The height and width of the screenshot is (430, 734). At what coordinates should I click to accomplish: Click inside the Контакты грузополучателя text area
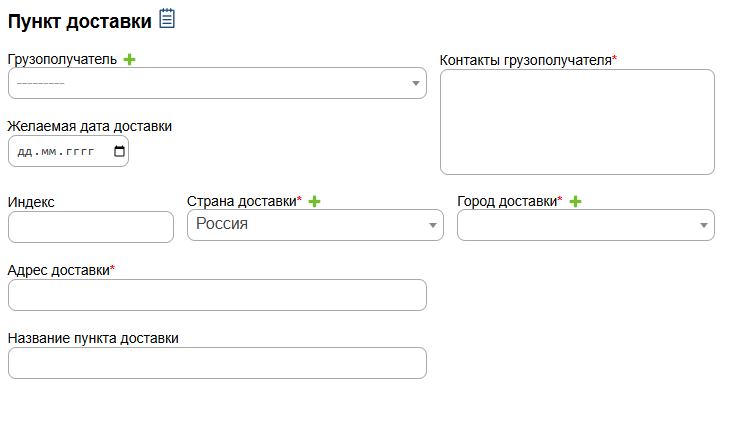[x=577, y=122]
